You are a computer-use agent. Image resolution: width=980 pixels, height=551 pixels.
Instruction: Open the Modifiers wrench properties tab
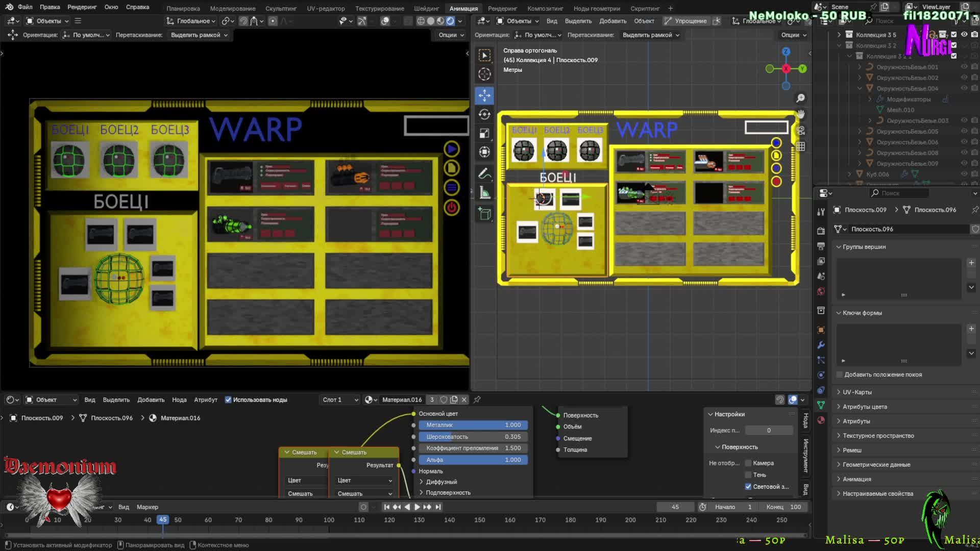click(x=821, y=345)
